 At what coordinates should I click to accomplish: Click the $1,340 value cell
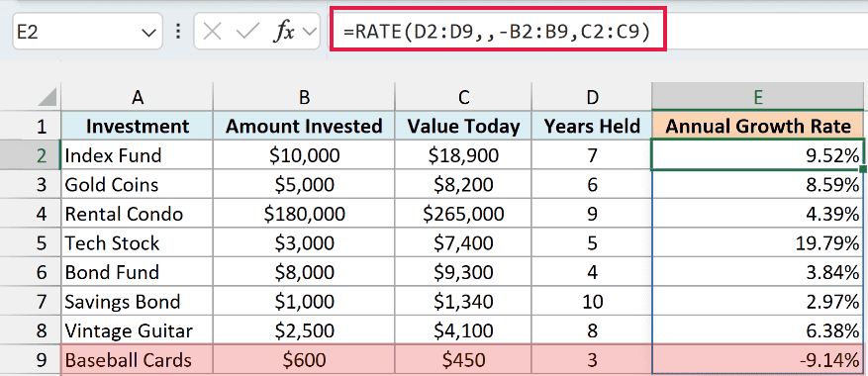click(463, 302)
